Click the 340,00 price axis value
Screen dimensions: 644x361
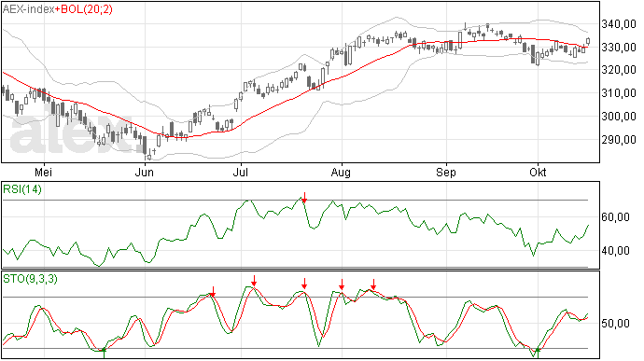[619, 24]
